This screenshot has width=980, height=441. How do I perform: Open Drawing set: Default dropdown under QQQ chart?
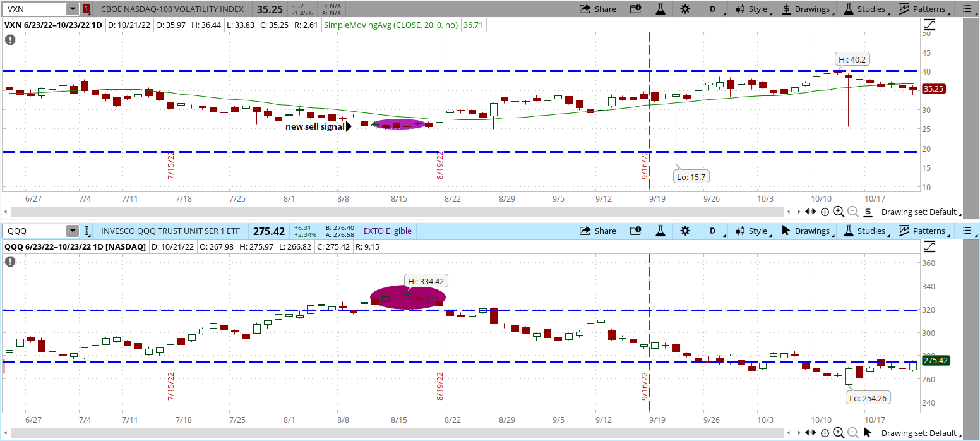(x=923, y=433)
